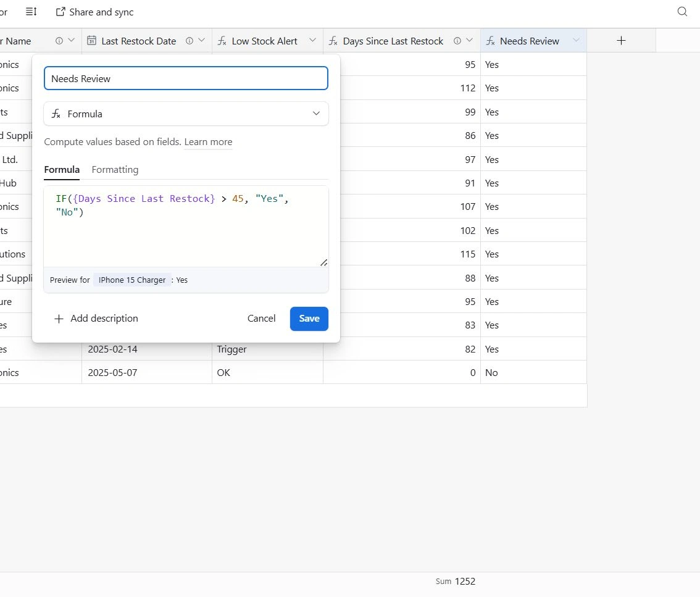Click info icon on Days Since Last Restock
700x597 pixels.
tap(457, 41)
